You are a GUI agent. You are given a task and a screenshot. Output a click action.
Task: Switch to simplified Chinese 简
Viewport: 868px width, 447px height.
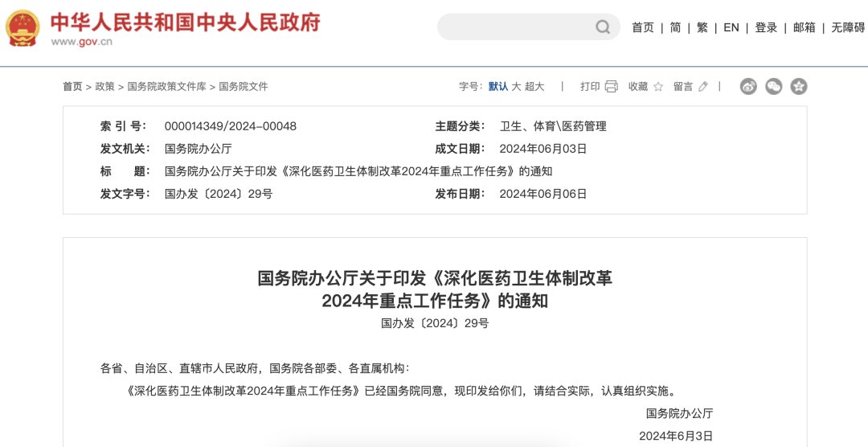click(675, 27)
